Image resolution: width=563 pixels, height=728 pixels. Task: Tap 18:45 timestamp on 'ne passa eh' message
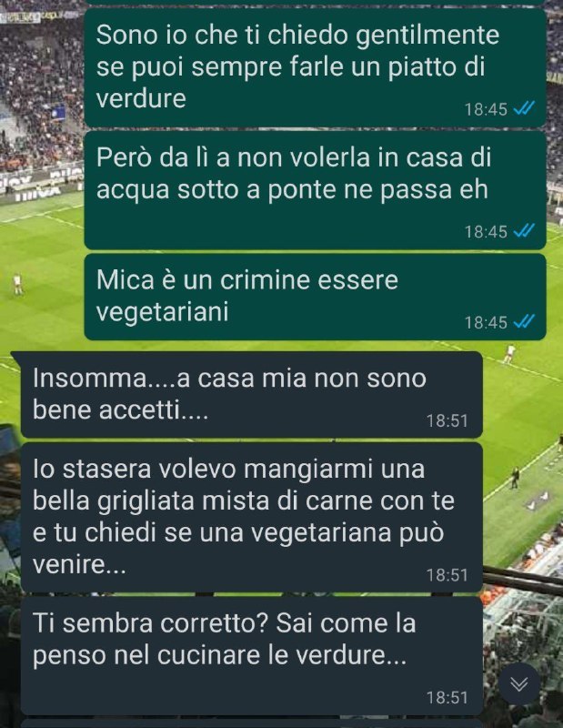pyautogui.click(x=486, y=231)
